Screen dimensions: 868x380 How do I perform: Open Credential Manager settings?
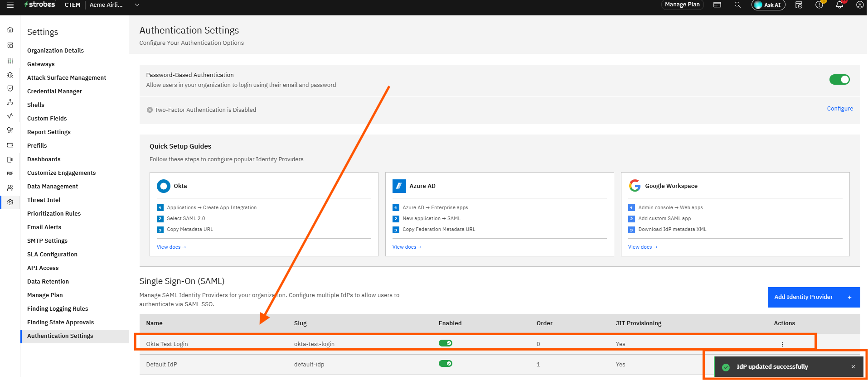pos(54,91)
